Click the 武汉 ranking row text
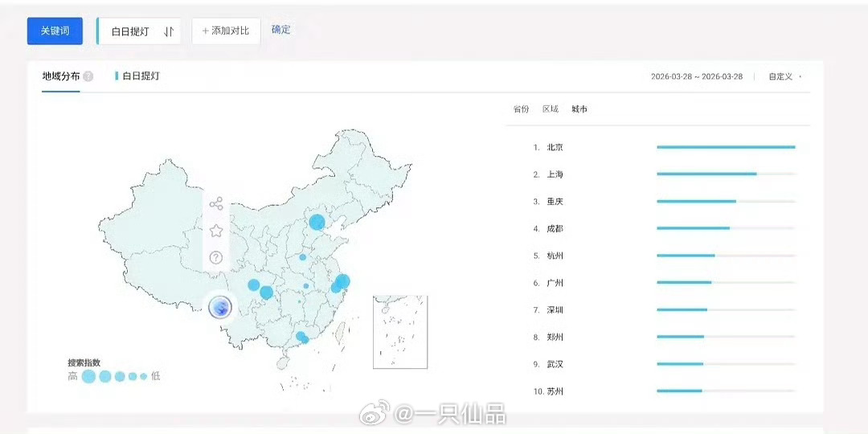Image resolution: width=868 pixels, height=434 pixels. click(x=555, y=364)
